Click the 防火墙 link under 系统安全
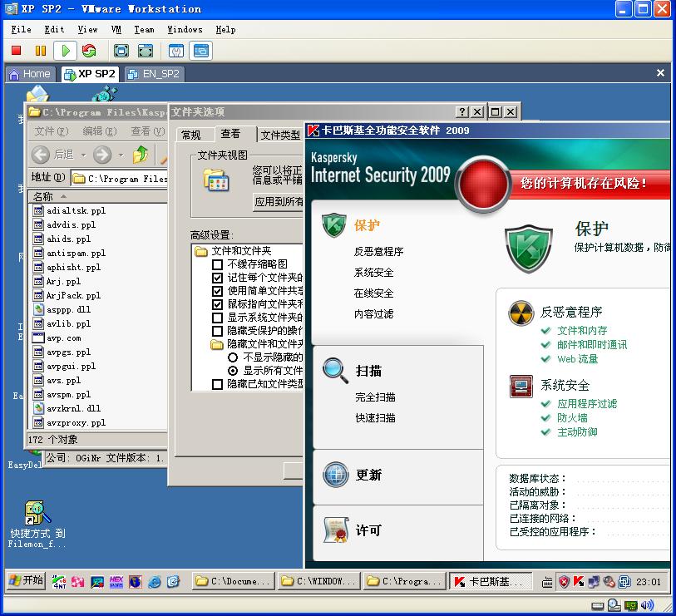Screen dimensions: 676x616 point(572,417)
